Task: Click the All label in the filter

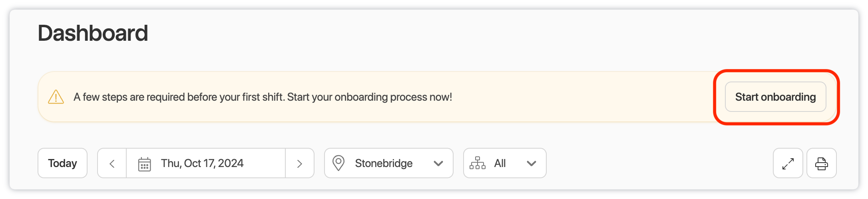Action: click(500, 163)
